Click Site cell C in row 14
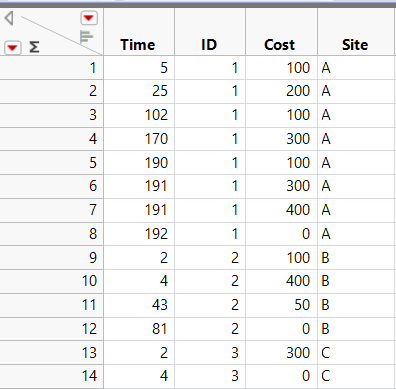Screen dimensions: 396x389 pos(356,376)
